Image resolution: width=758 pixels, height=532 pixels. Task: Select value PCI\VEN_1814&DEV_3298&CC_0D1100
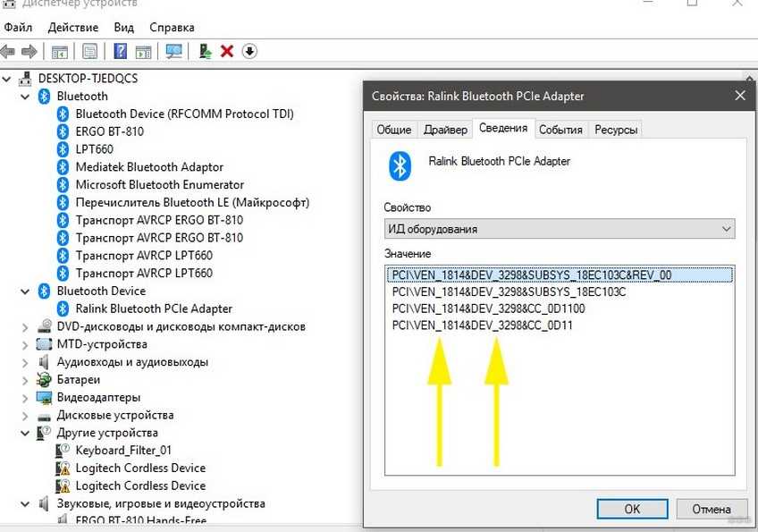pyautogui.click(x=488, y=308)
